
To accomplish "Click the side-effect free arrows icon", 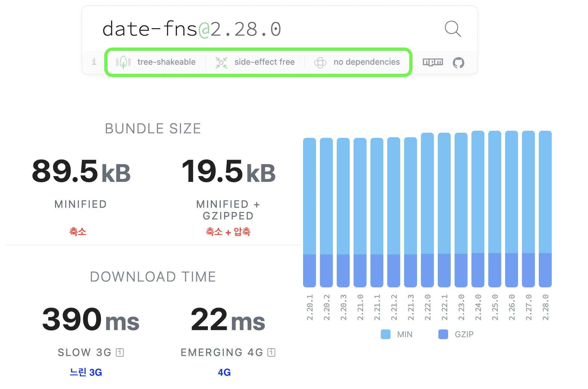I will click(x=221, y=62).
